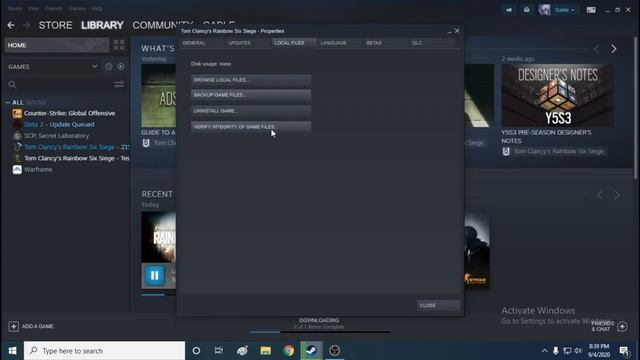Viewport: 640px width, 360px height.
Task: Click the user profile avatar
Action: [x=544, y=10]
